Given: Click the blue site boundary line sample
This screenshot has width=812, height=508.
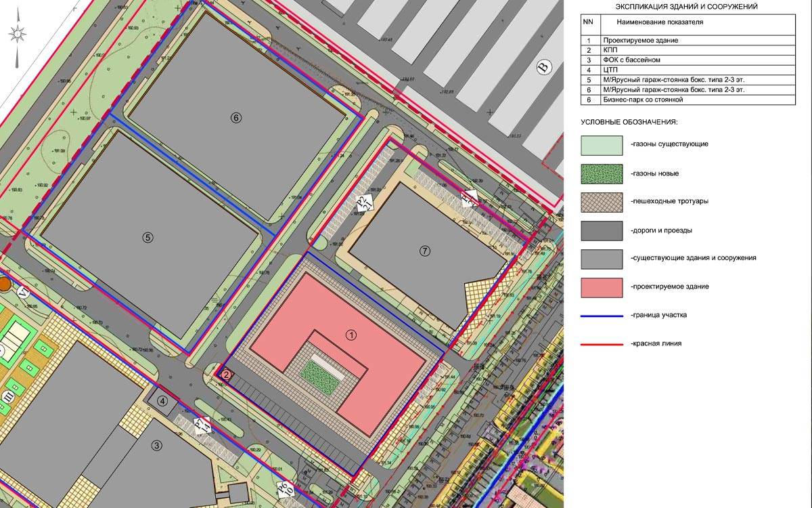Looking at the screenshot, I should [602, 316].
